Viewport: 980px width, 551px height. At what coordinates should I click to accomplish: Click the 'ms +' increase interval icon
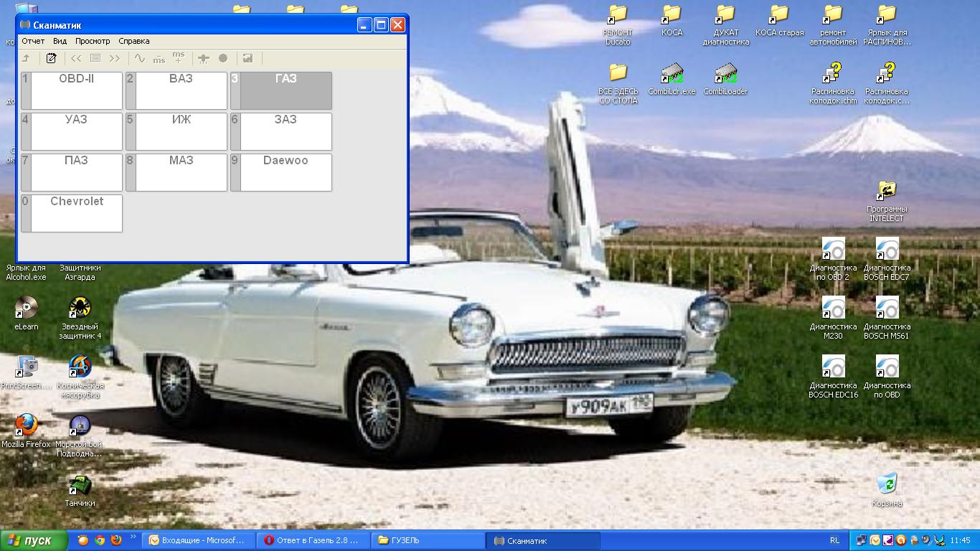[x=179, y=59]
